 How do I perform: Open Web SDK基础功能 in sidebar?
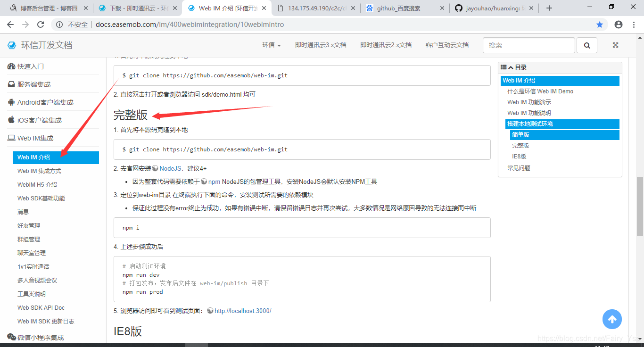[x=41, y=198]
